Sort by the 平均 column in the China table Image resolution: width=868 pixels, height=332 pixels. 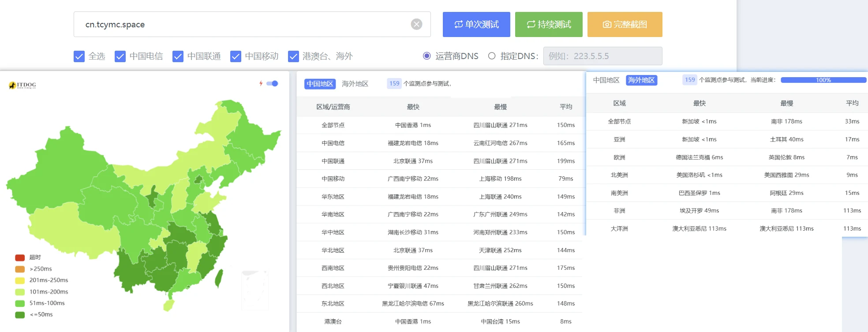(566, 107)
